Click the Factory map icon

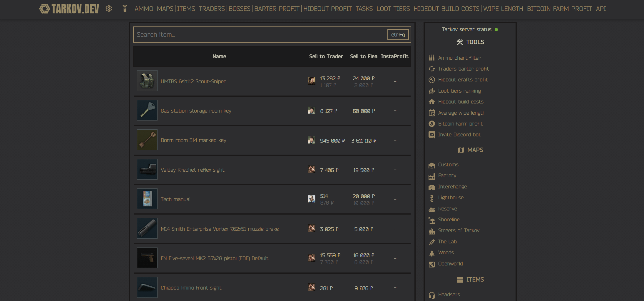(431, 176)
